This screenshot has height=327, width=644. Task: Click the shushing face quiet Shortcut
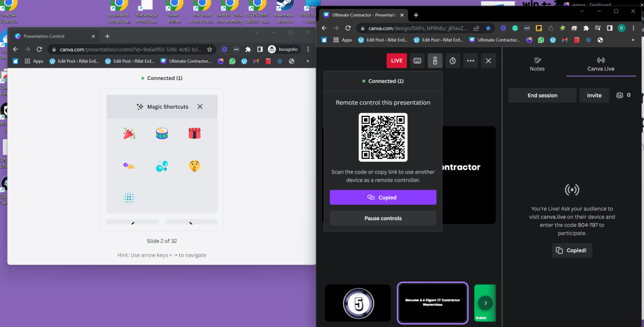coord(194,165)
